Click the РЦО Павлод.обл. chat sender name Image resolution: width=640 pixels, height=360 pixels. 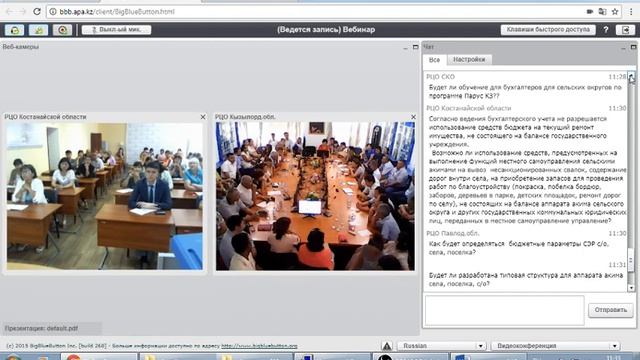[x=453, y=233]
